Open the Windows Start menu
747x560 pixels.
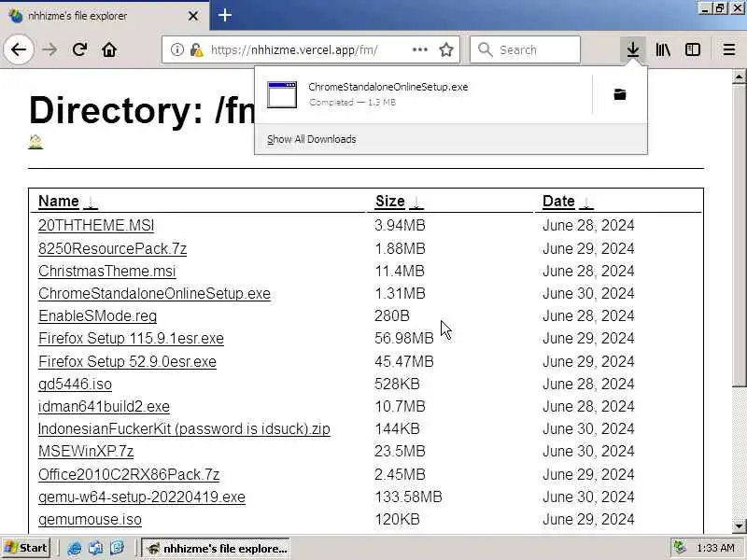pyautogui.click(x=26, y=548)
